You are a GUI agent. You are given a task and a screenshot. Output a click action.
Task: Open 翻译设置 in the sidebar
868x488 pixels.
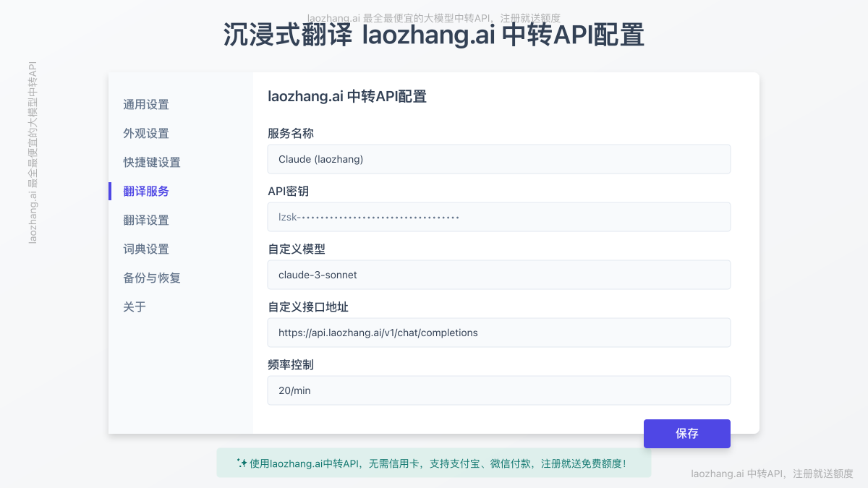pyautogui.click(x=146, y=220)
